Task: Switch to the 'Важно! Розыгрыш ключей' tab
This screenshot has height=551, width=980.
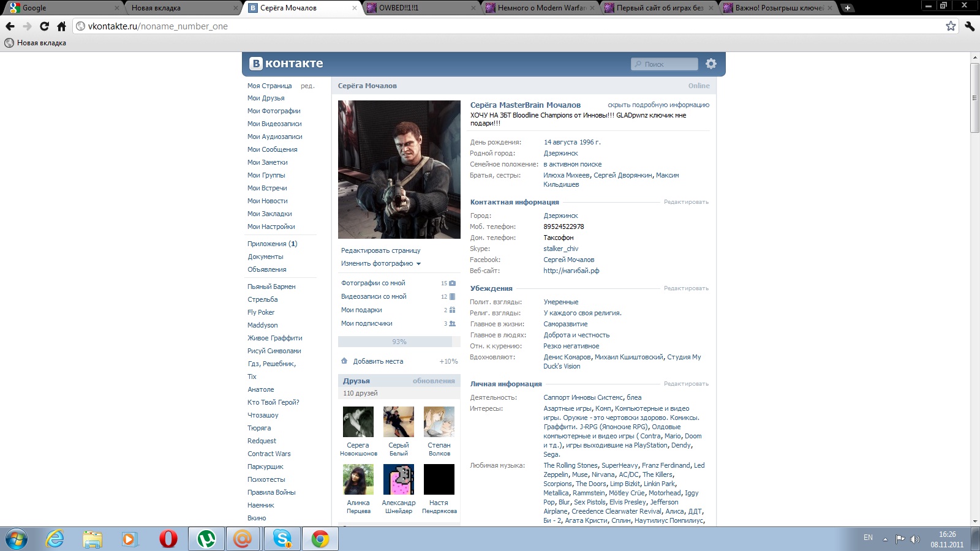Action: (x=777, y=8)
